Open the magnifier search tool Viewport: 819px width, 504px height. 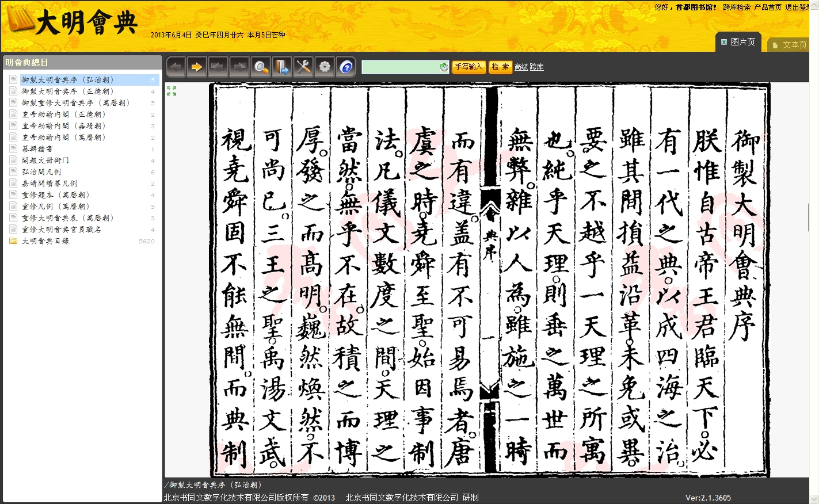pos(261,67)
